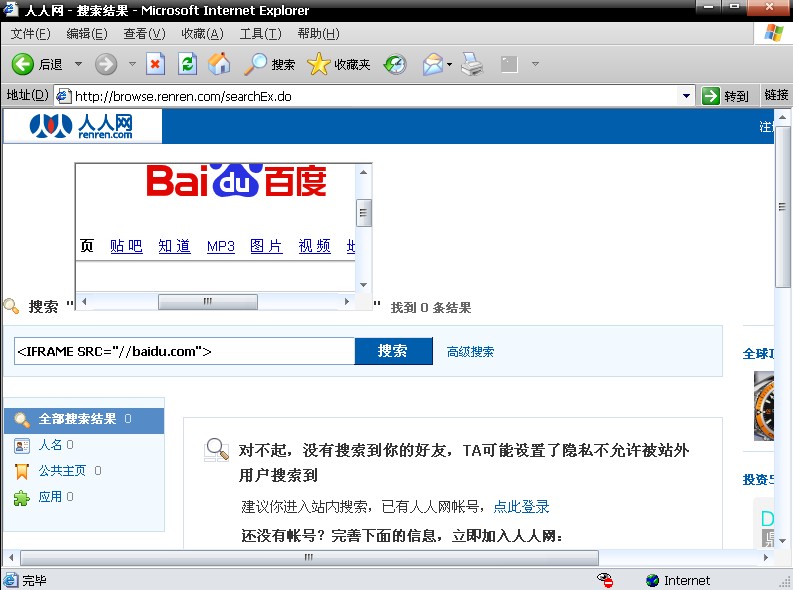
Task: Click the watch advertisement thumbnail
Action: pos(764,406)
